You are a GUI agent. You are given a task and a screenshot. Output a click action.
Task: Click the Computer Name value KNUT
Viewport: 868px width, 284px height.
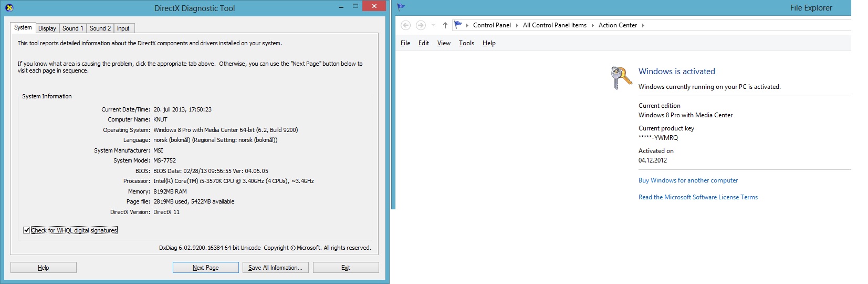(x=160, y=119)
